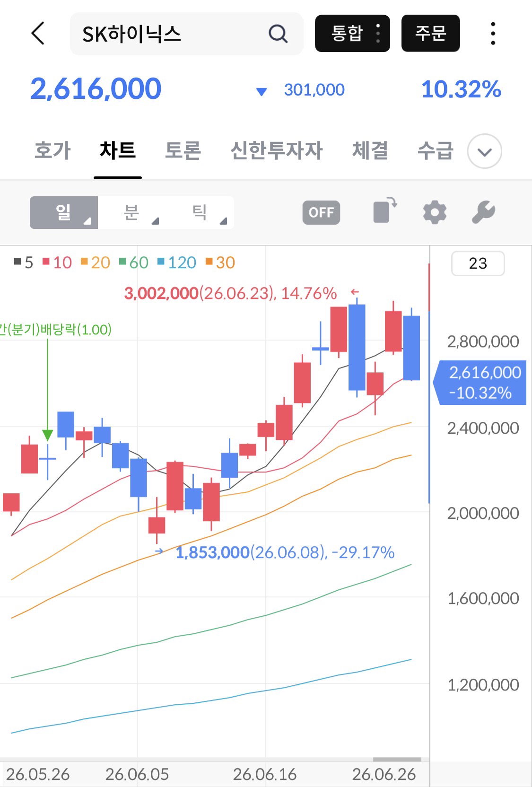
Task: Open the 틱 tick period dropdown
Action: pyautogui.click(x=200, y=213)
